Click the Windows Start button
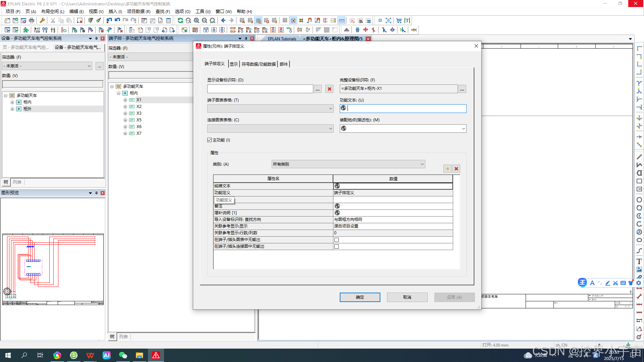Screen dimensions: 644x362 [x=8, y=355]
